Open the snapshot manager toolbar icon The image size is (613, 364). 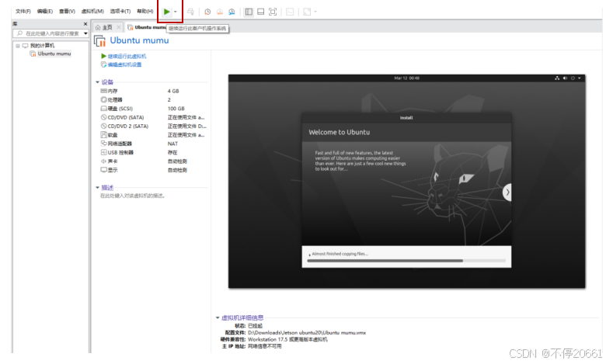click(232, 12)
